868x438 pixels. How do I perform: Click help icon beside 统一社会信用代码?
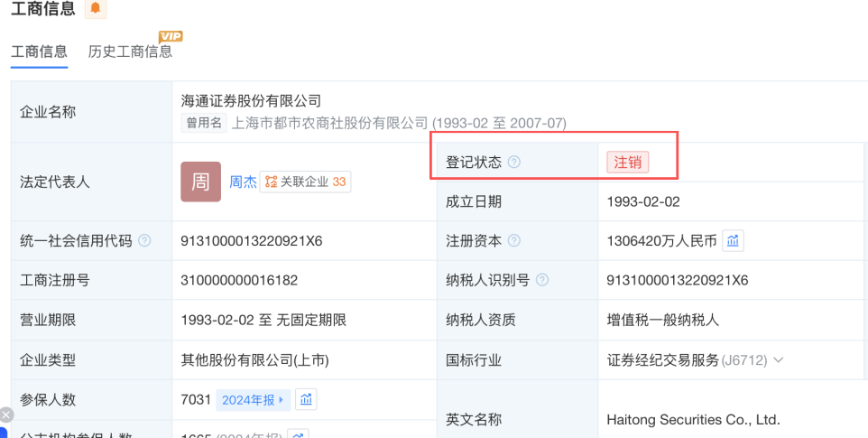144,241
